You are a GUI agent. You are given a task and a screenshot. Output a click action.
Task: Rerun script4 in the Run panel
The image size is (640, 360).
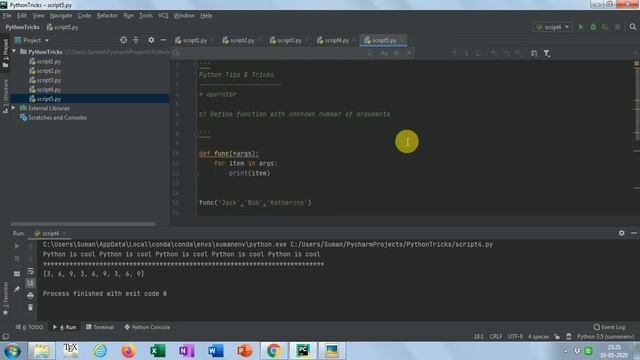(17, 246)
